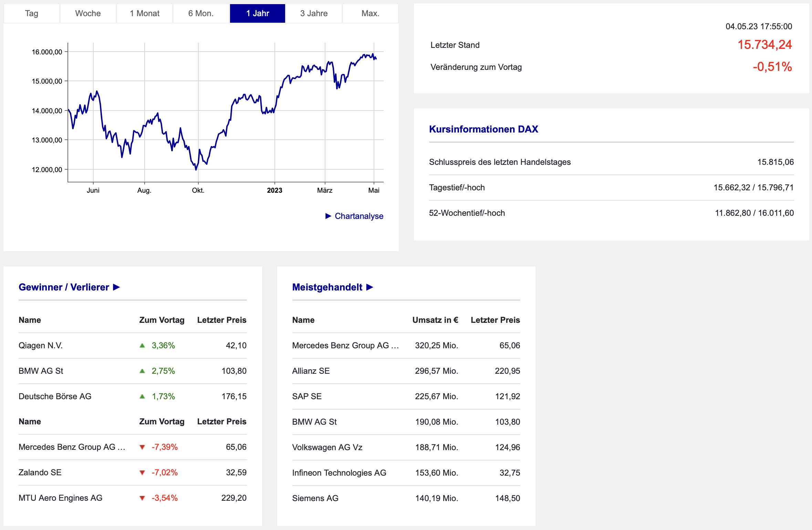Open the Meistgehandelt heading link
The width and height of the screenshot is (812, 530).
point(327,287)
